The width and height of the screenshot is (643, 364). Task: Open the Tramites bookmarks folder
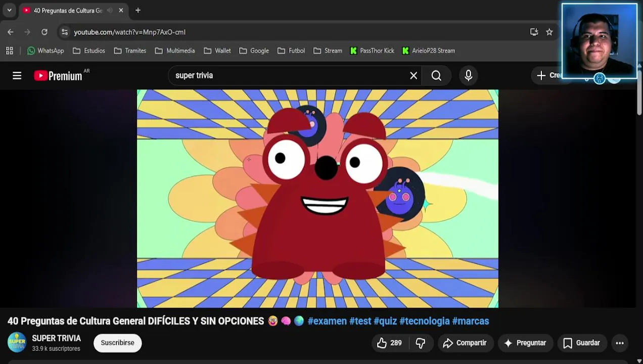pyautogui.click(x=130, y=51)
